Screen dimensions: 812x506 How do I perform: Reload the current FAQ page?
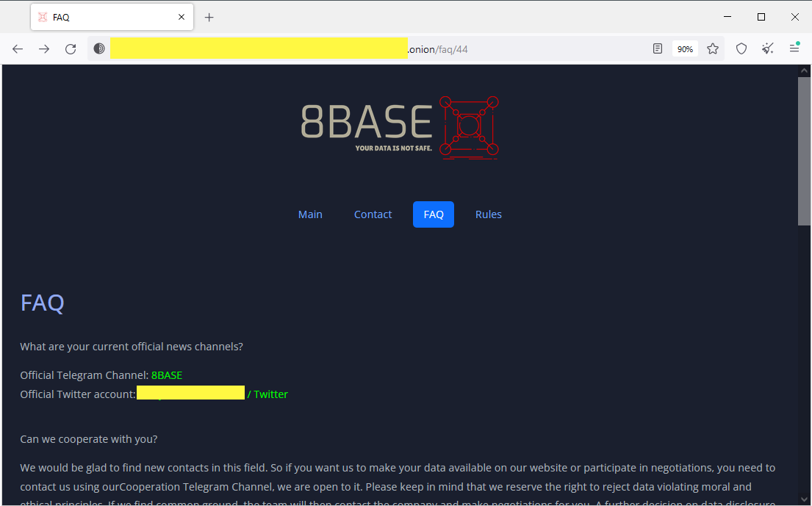coord(71,49)
